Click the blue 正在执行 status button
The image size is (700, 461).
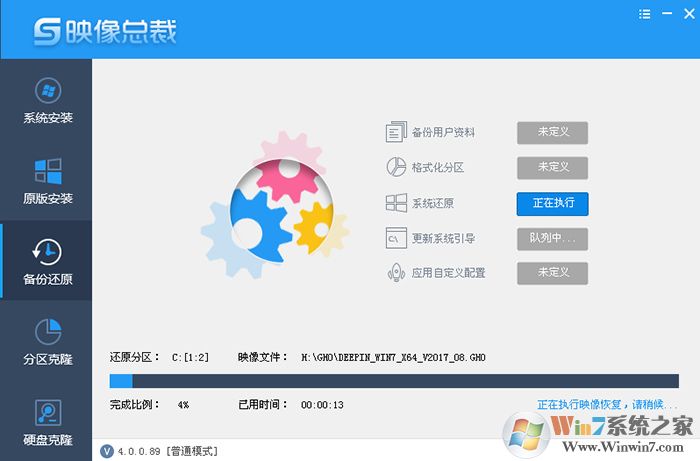552,203
